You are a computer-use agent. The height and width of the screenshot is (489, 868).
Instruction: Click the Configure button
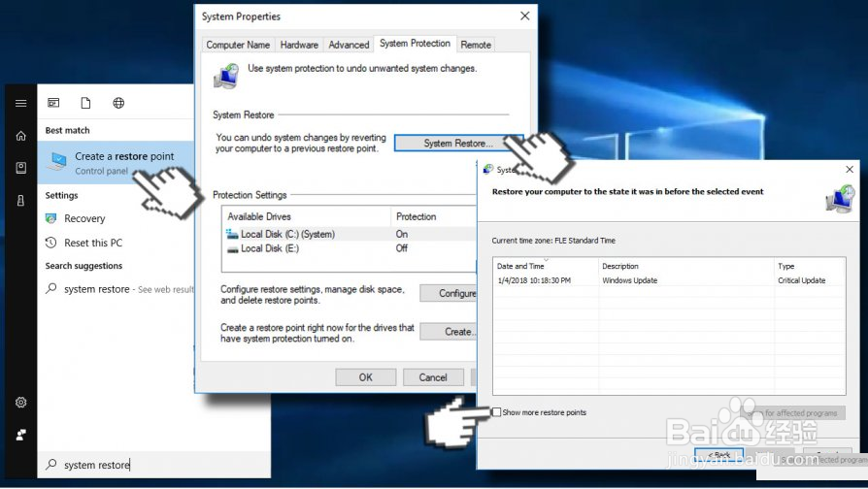pos(449,293)
